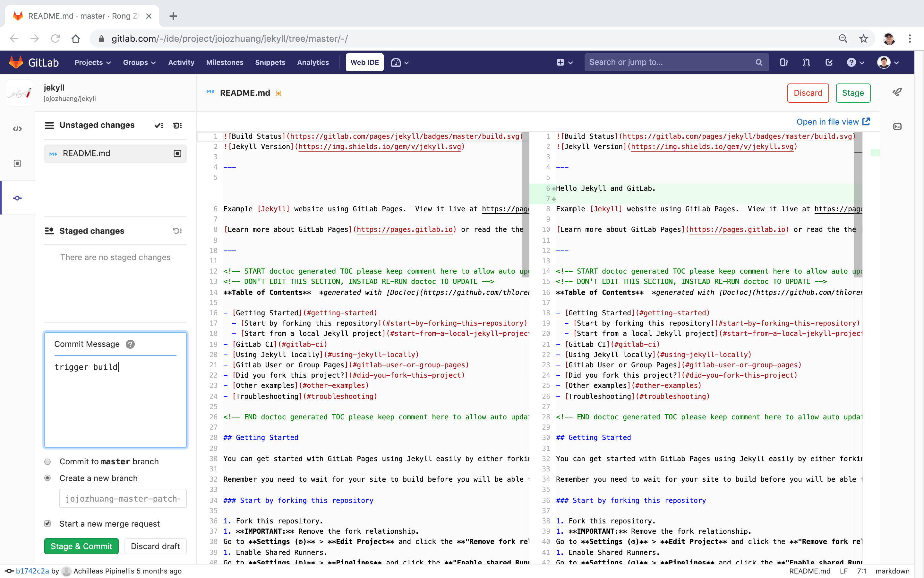Toggle Start a new merge request checkbox
Screen dimensions: 924x578
pos(47,524)
